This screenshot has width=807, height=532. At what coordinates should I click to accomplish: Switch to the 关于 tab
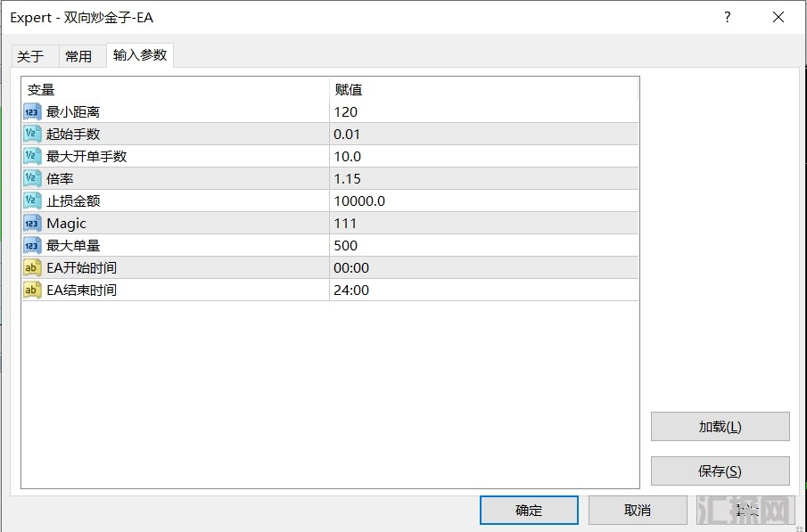(x=30, y=56)
